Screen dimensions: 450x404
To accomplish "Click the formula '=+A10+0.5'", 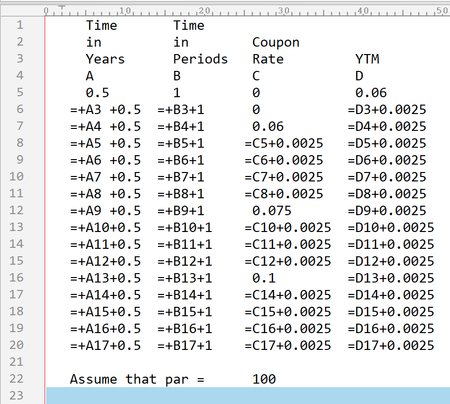I will pos(105,228).
